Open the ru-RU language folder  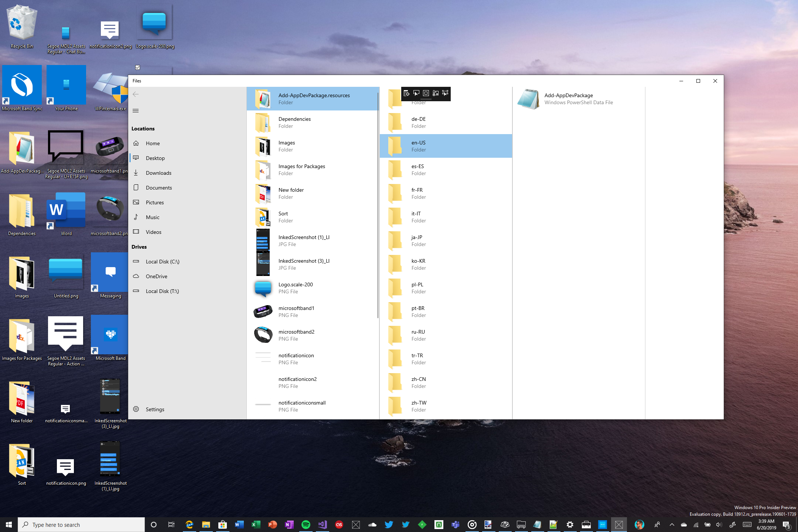[446, 335]
